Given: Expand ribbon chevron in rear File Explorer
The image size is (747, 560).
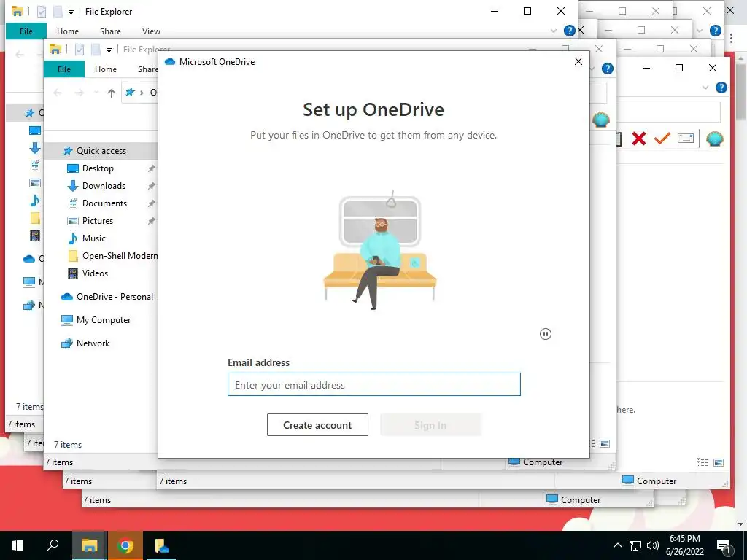Looking at the screenshot, I should tap(554, 31).
